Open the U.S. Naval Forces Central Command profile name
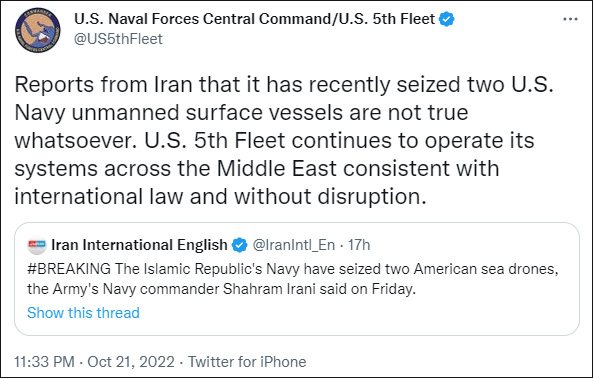Viewport: 593px width, 378px height. 255,19
